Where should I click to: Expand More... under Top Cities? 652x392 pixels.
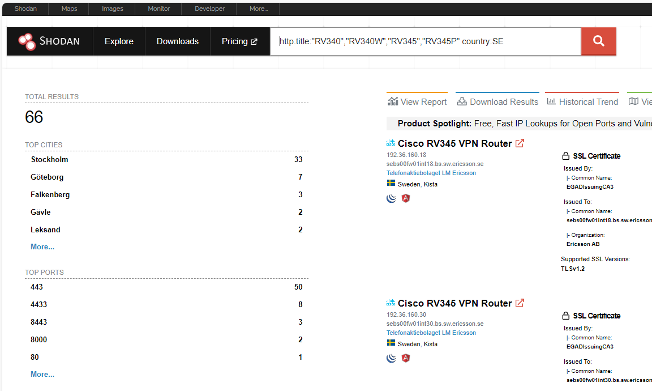pos(42,247)
